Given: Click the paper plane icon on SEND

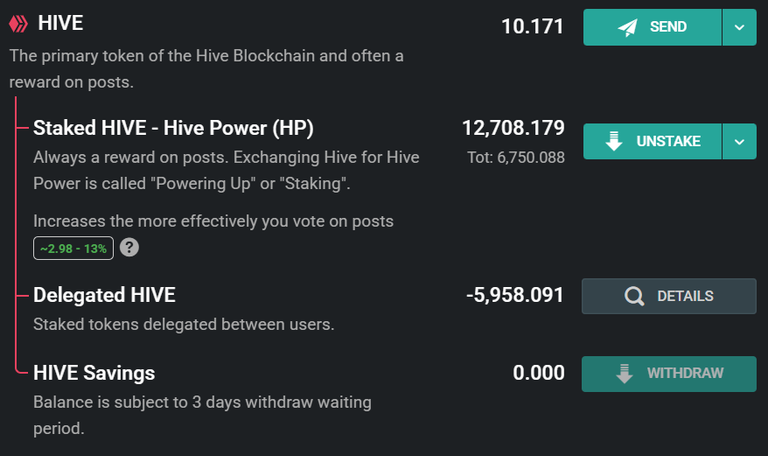Looking at the screenshot, I should point(627,27).
